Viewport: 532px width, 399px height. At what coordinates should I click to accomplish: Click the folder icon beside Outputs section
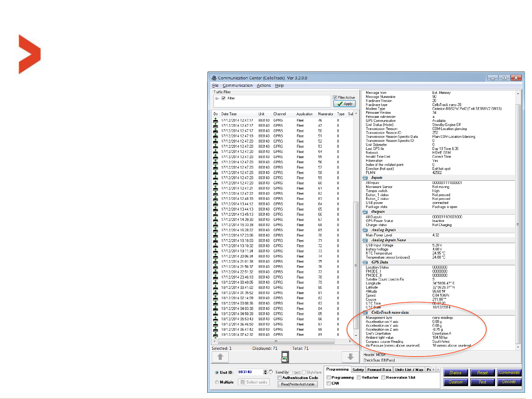point(365,212)
